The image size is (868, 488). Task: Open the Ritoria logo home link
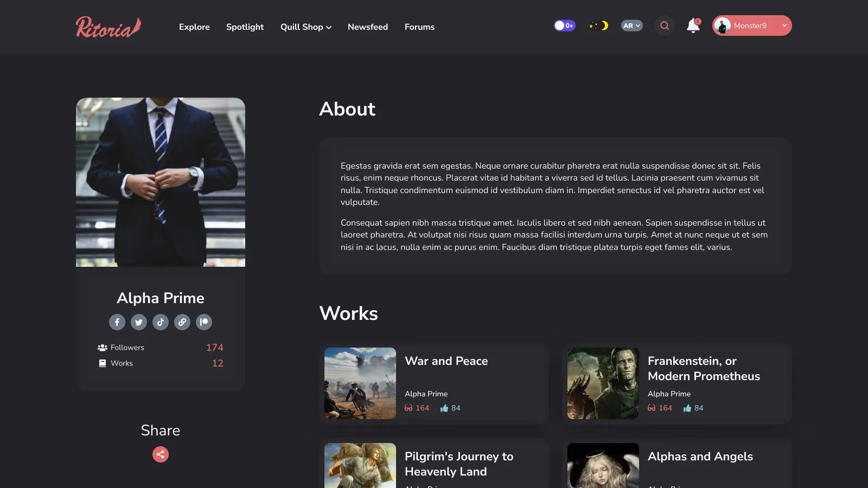(108, 27)
